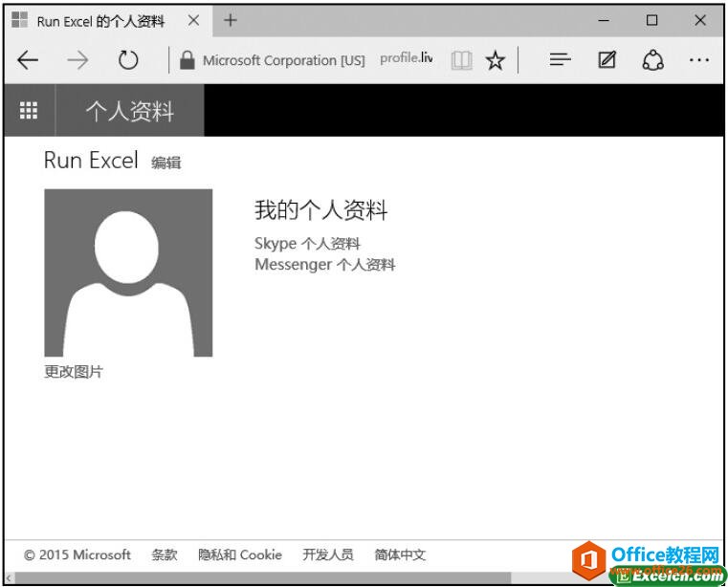
Task: Click the address bar URL text
Action: (407, 58)
